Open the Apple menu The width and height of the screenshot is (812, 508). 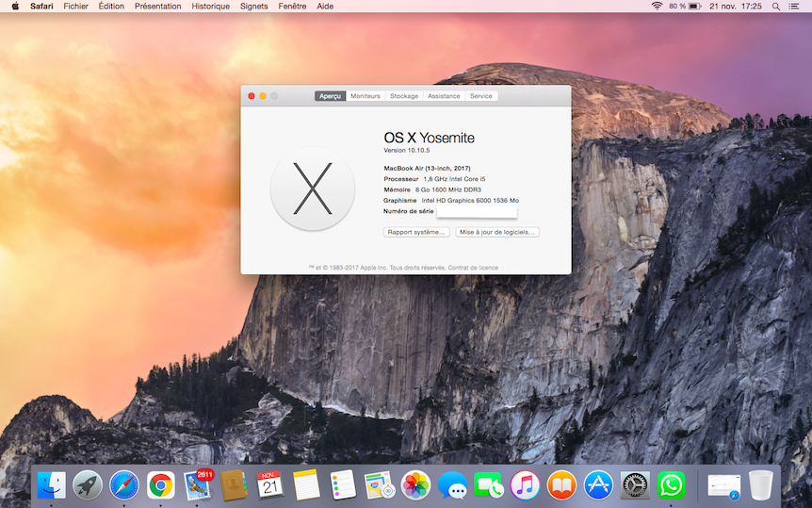pyautogui.click(x=15, y=7)
